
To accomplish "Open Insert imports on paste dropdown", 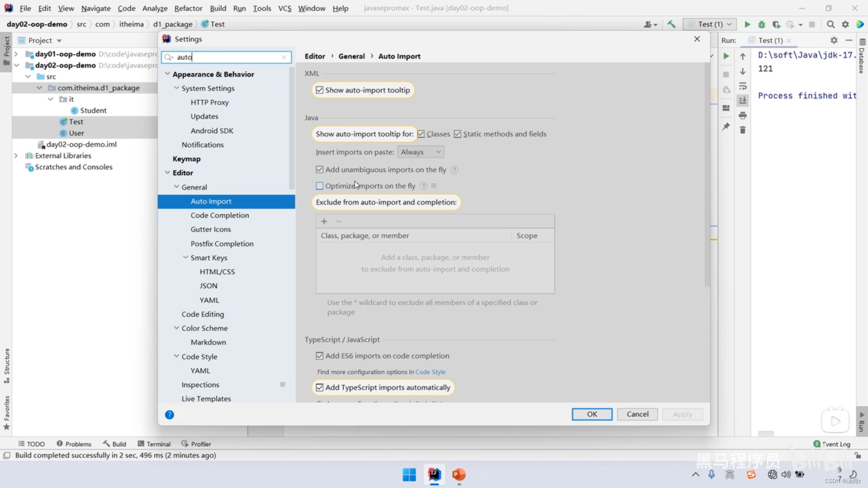I will click(420, 152).
